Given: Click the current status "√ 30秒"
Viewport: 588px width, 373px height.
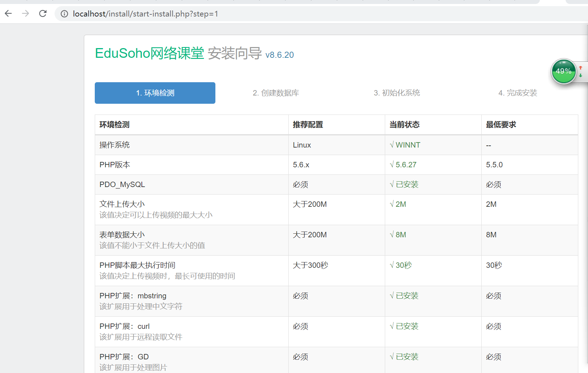Looking at the screenshot, I should pyautogui.click(x=401, y=265).
